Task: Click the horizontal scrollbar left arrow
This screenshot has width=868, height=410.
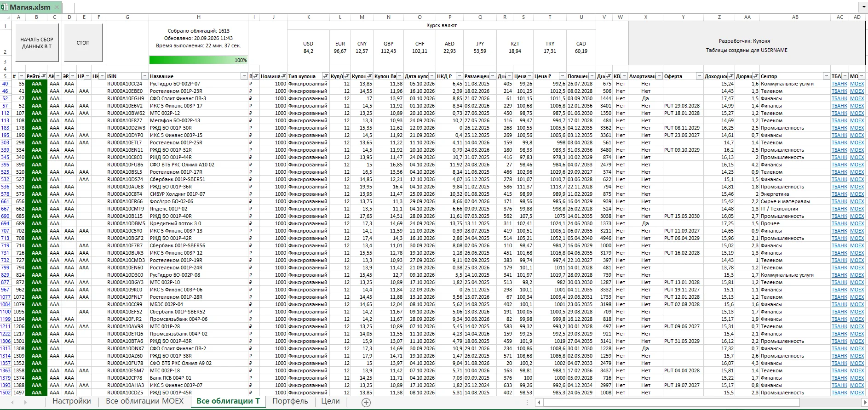Action: tap(540, 402)
